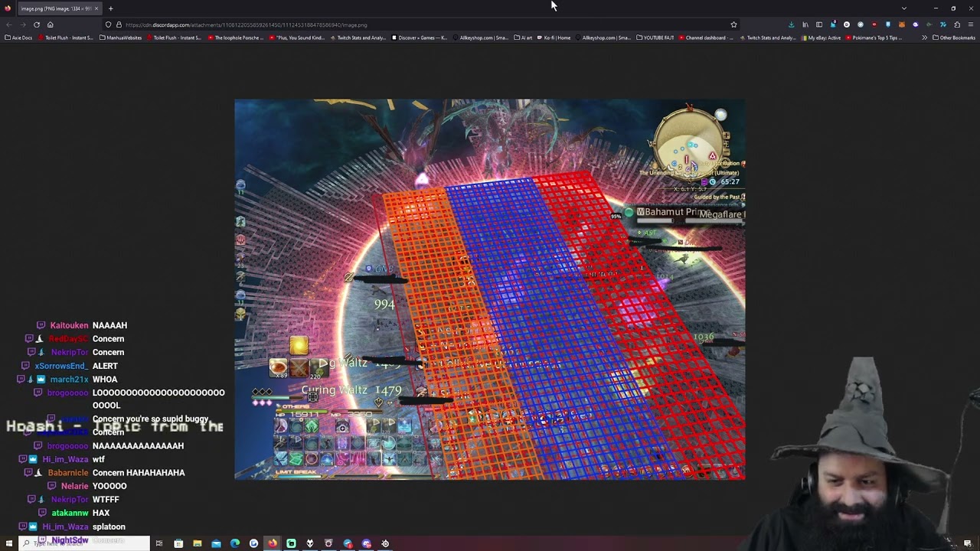
Task: Open the My eBay: Active bookmark
Action: click(820, 37)
